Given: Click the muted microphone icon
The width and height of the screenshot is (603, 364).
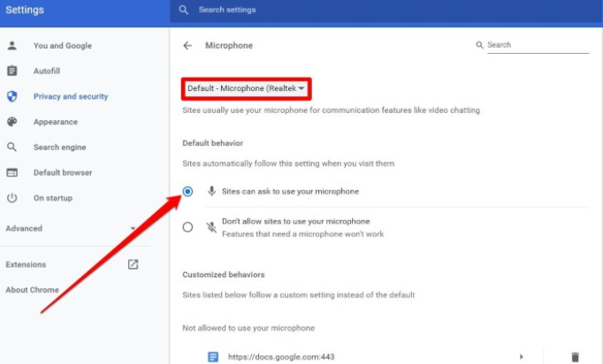Looking at the screenshot, I should (211, 228).
